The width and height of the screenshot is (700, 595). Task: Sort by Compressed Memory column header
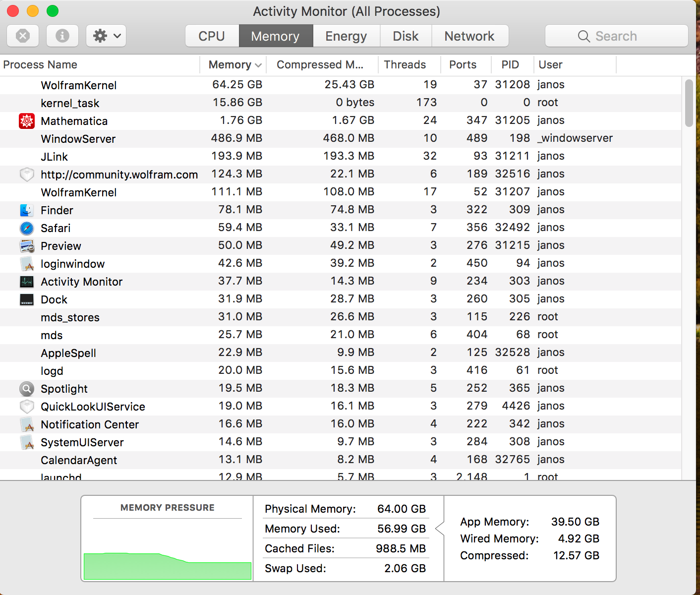coord(322,64)
